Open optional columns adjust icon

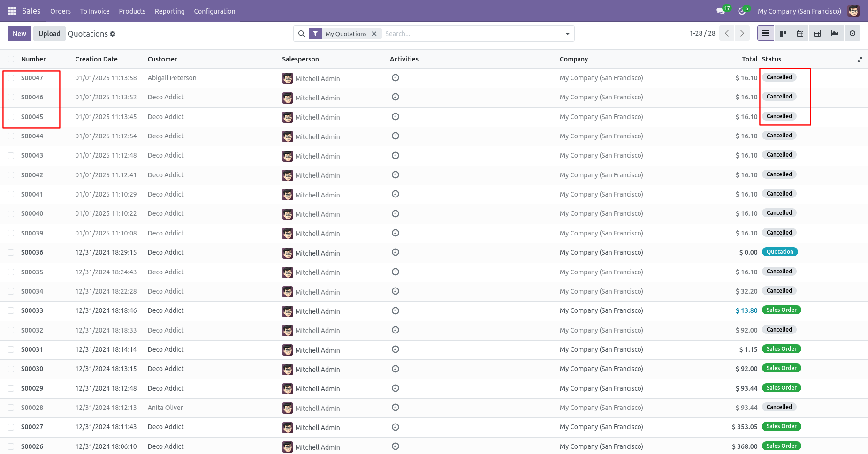coord(860,60)
